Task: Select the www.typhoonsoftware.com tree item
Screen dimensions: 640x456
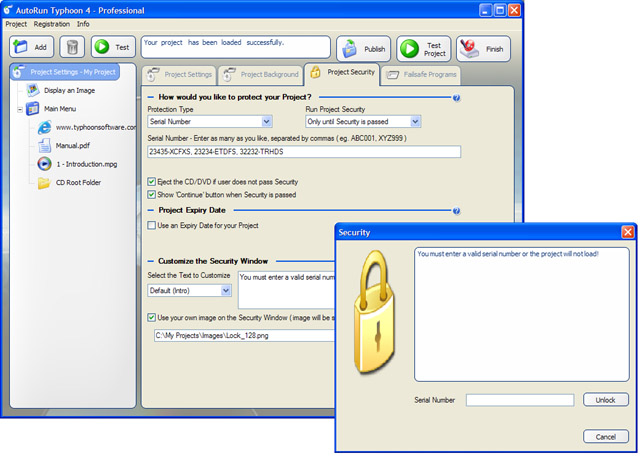Action: (x=96, y=127)
